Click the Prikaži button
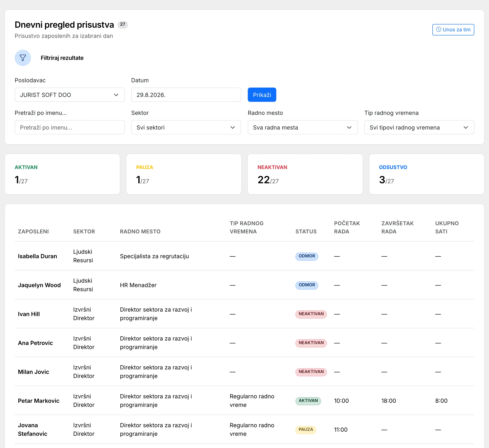 [262, 95]
